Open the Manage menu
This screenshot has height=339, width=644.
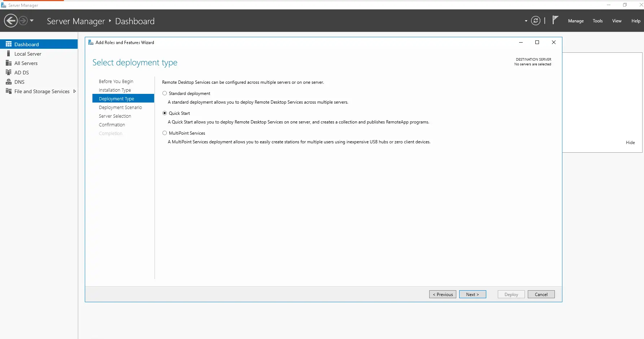pyautogui.click(x=576, y=21)
